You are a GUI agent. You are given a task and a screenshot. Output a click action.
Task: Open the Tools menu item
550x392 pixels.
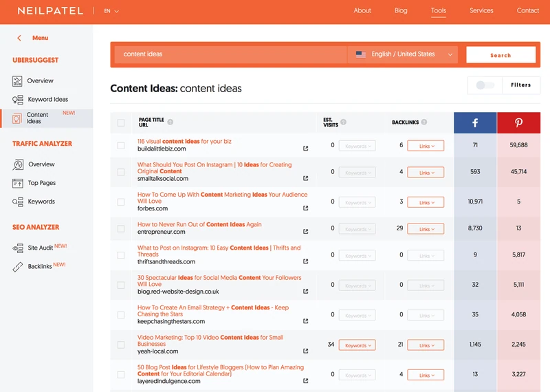pos(439,10)
